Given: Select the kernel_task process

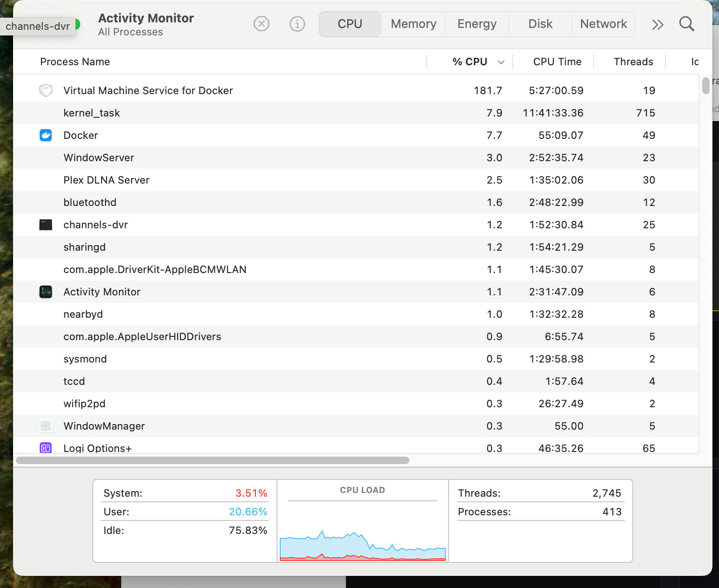Looking at the screenshot, I should [x=91, y=113].
